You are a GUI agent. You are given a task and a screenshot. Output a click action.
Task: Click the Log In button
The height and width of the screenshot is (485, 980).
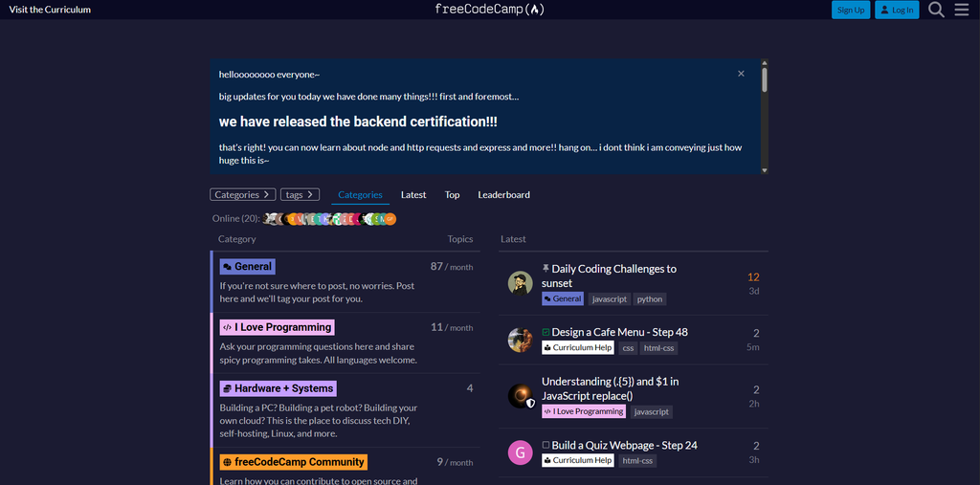tap(897, 10)
